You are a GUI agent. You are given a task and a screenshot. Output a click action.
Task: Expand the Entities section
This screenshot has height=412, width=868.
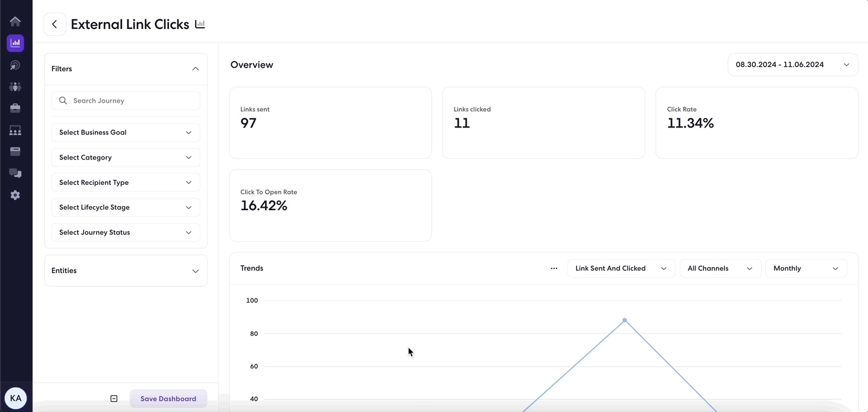click(x=126, y=271)
